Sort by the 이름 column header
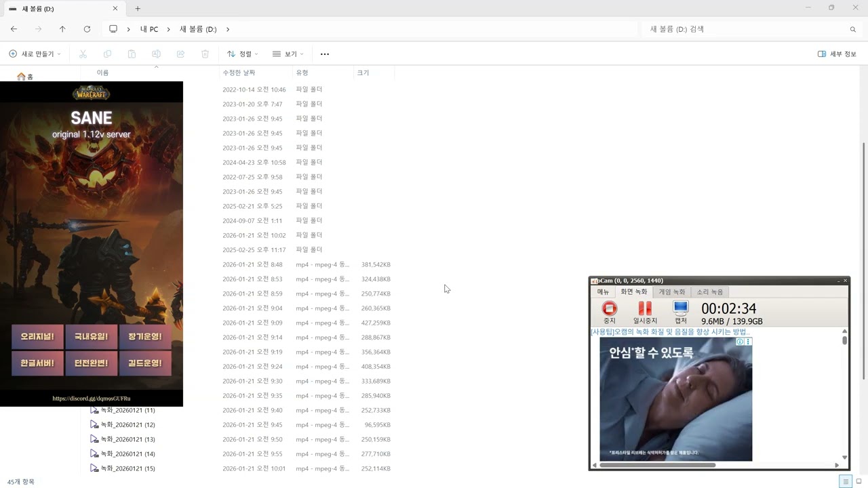Image resolution: width=868 pixels, height=488 pixels. click(x=102, y=73)
